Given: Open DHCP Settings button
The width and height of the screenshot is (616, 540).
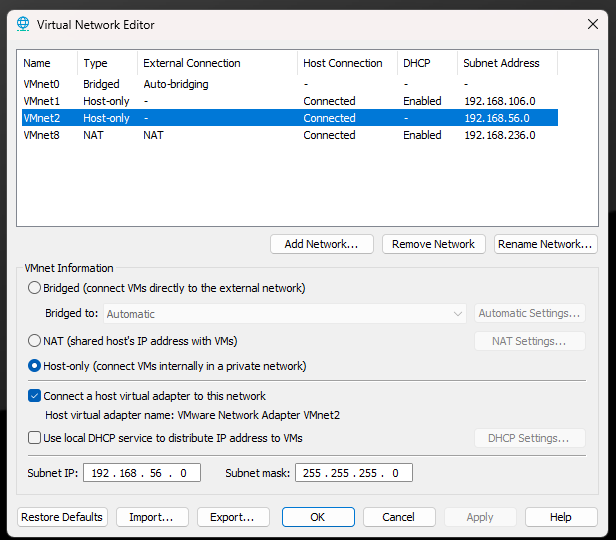Looking at the screenshot, I should point(530,438).
